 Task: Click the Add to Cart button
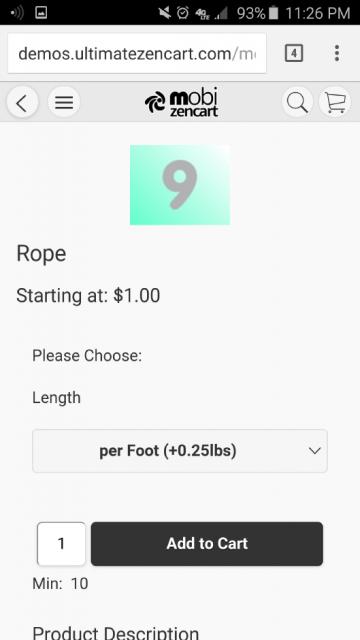(x=207, y=544)
